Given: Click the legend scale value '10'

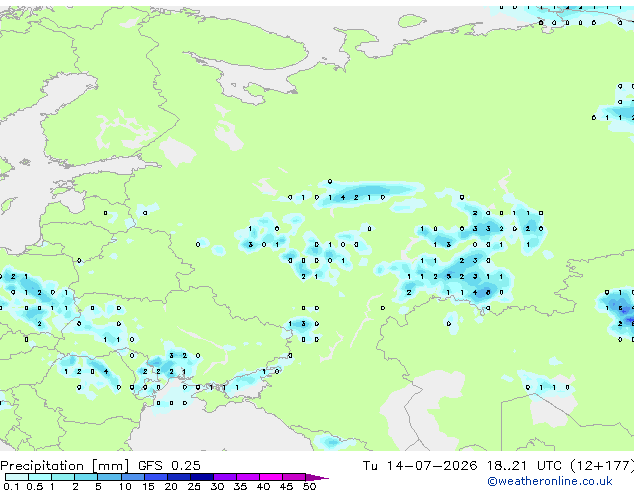Looking at the screenshot, I should 125,486.
